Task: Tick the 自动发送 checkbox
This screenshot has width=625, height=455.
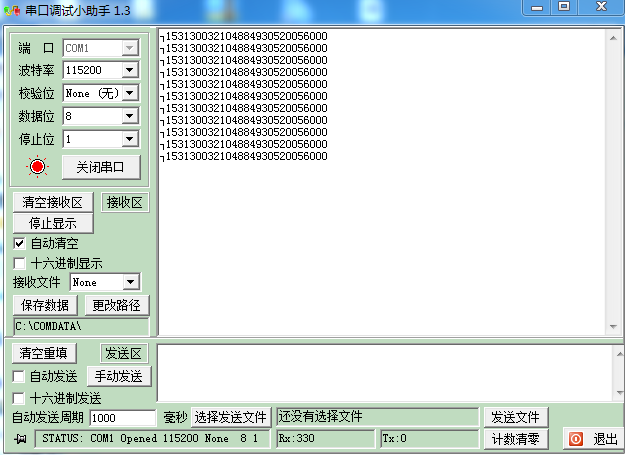Action: click(20, 376)
